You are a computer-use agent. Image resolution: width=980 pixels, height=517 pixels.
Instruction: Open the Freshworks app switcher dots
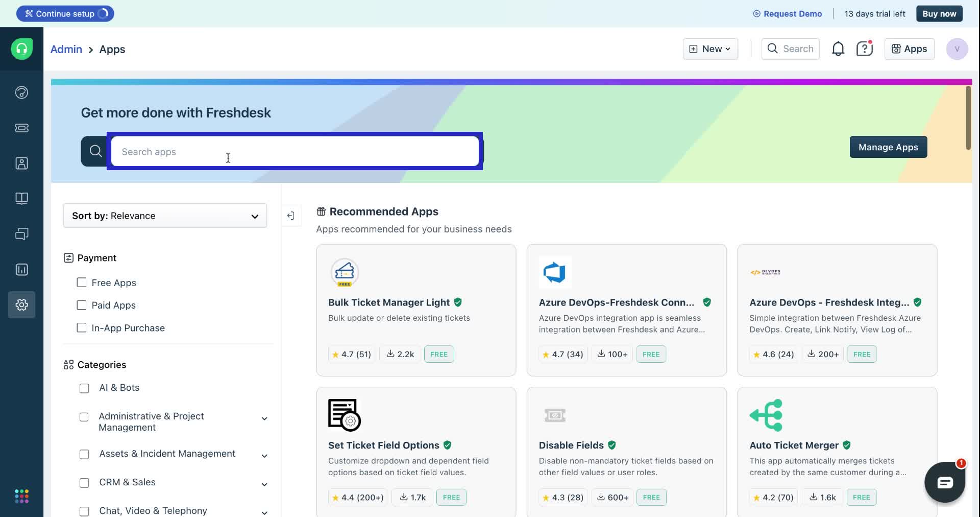21,496
